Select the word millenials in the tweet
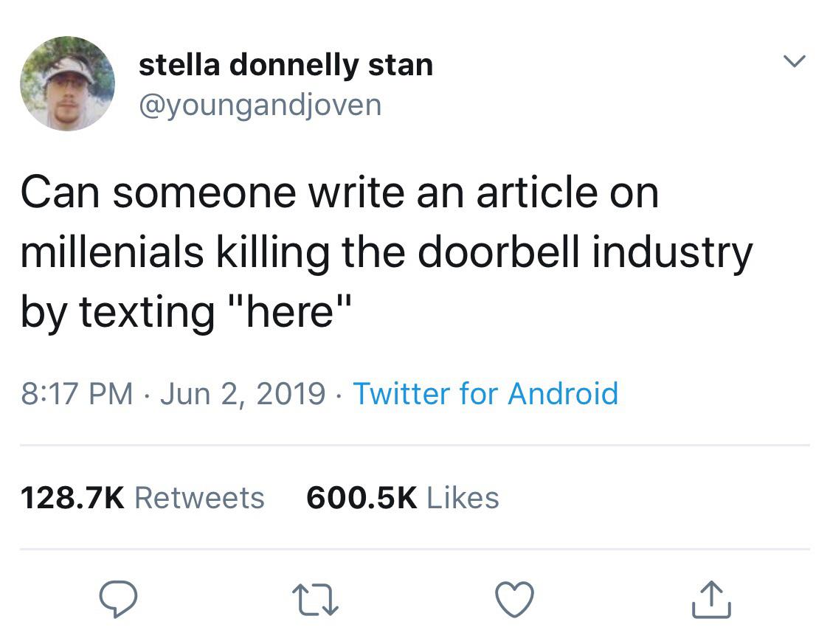Viewport: 830px width, 644px height. point(112,252)
